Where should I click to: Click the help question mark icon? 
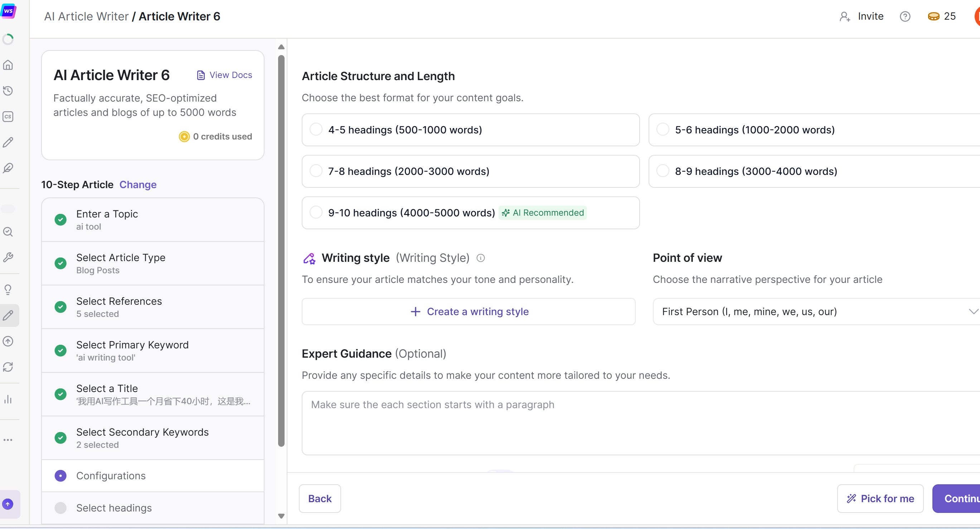point(905,16)
